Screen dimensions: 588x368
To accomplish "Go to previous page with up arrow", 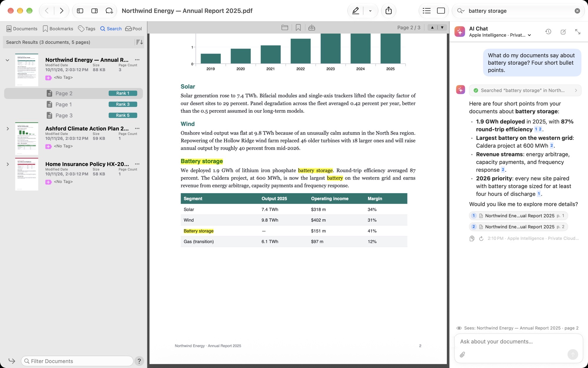I will tap(432, 27).
